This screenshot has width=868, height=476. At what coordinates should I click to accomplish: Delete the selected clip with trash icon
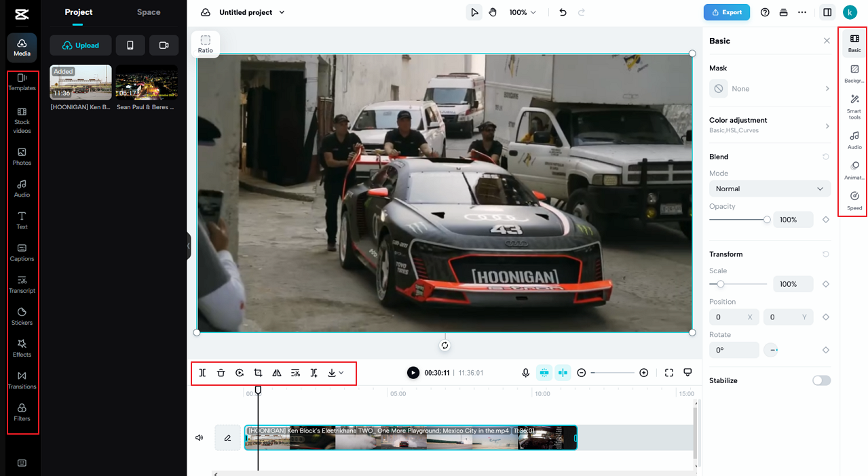click(221, 373)
